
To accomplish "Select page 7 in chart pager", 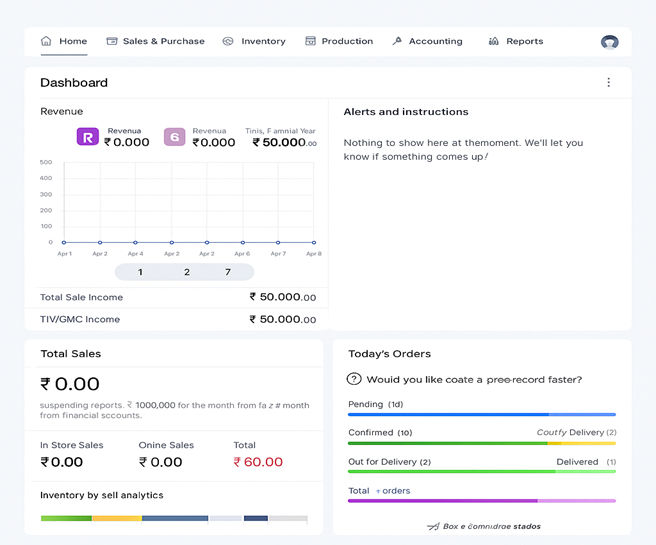I will click(228, 272).
